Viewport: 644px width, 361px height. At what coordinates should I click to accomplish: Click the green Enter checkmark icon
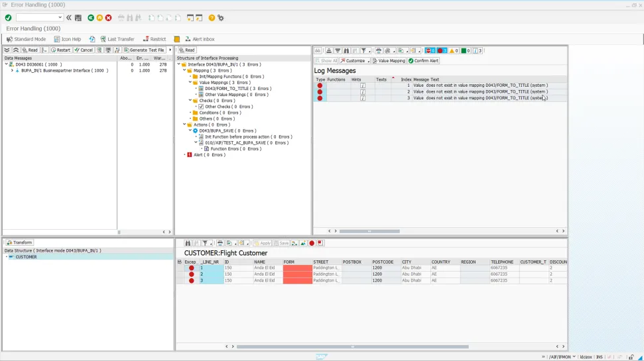8,18
